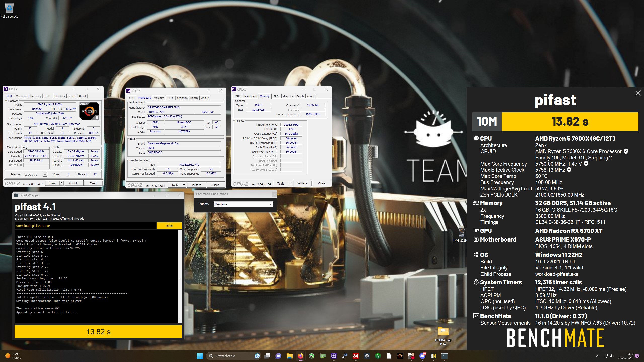
Task: Click the Max Core Temp value 60 °C
Action: 541,176
